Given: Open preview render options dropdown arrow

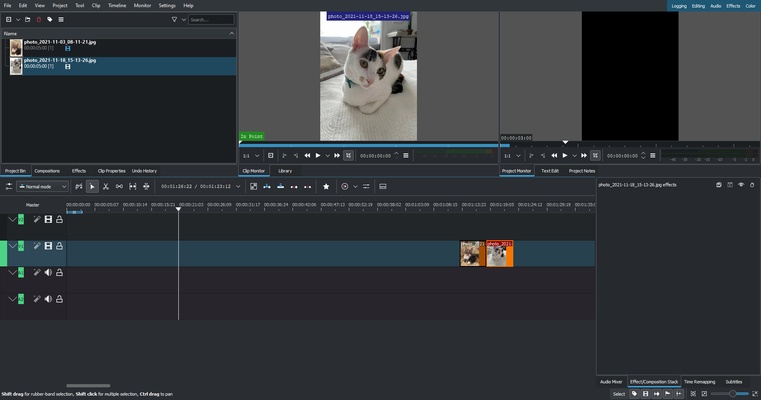Looking at the screenshot, I should click(x=355, y=186).
